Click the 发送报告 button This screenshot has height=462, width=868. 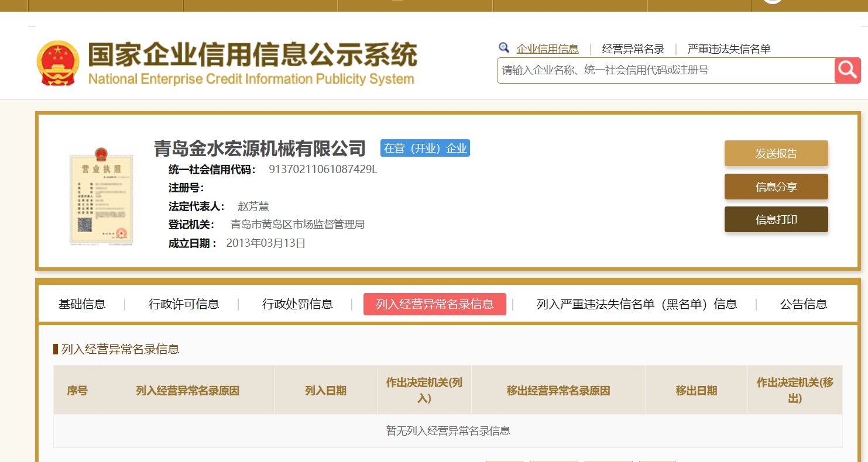[x=776, y=153]
